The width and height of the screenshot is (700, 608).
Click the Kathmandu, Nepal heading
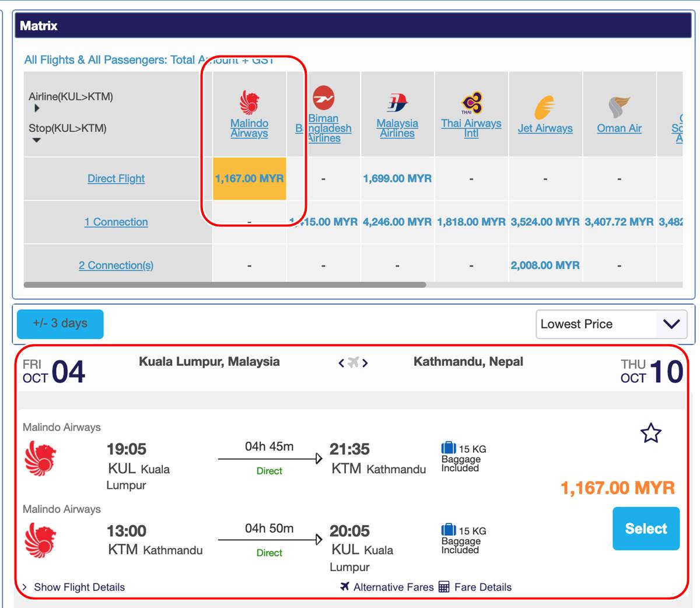(468, 362)
